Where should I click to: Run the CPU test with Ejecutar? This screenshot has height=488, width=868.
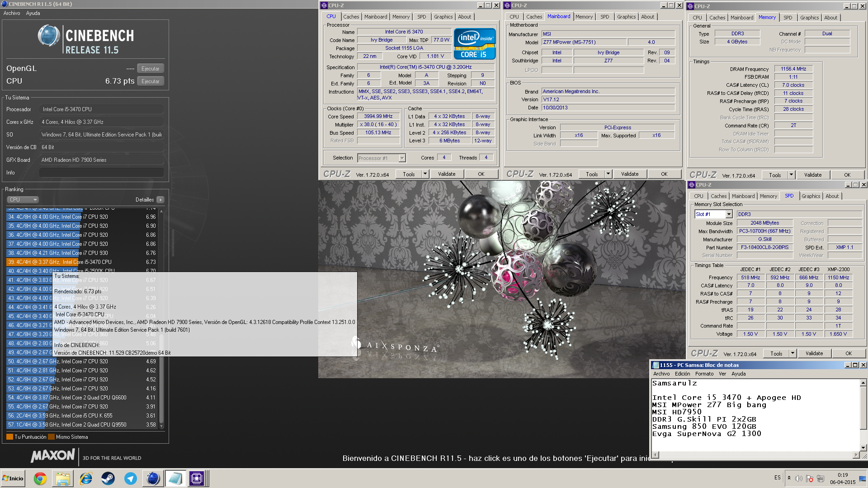151,81
